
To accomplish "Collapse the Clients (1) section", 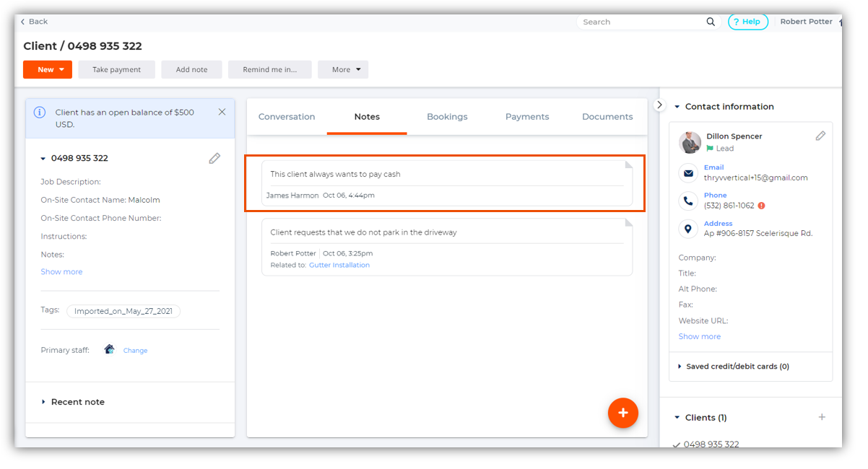I will [x=677, y=418].
